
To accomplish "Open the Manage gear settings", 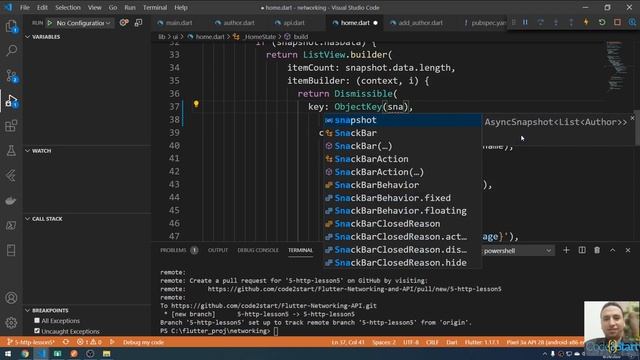I will click(x=11, y=322).
